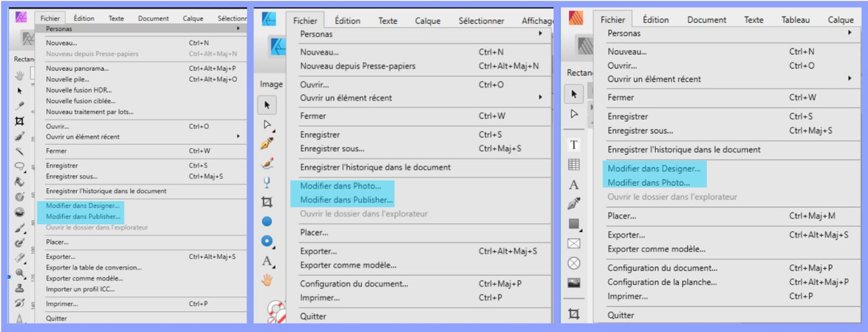Click 'Modifier dans Photo...' in the middle Designer menu

point(340,186)
